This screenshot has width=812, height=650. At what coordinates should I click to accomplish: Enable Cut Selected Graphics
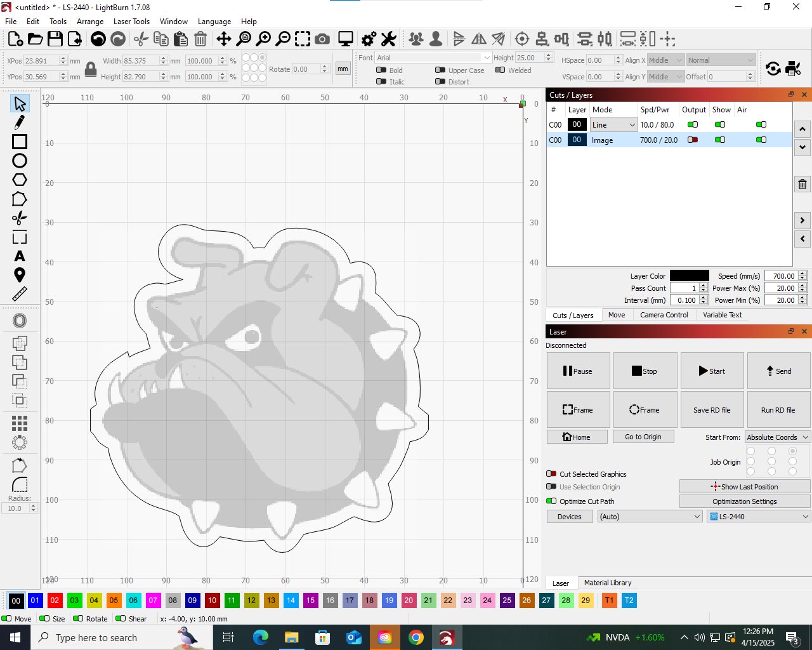[551, 474]
